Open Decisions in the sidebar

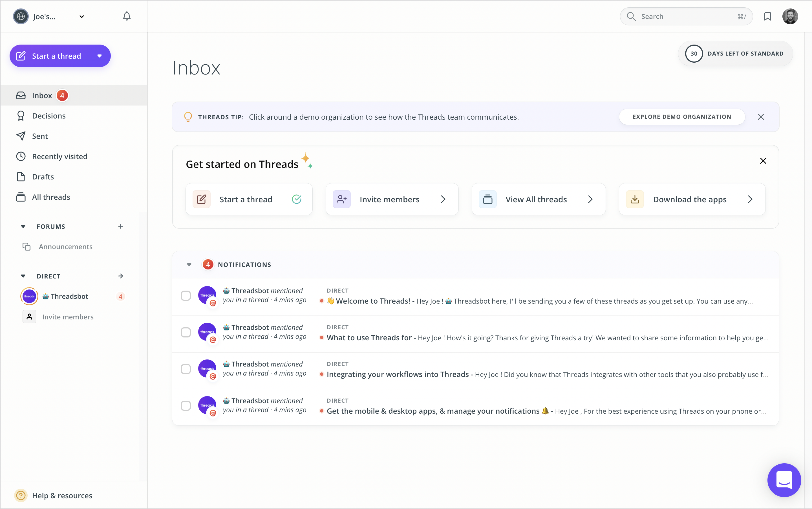(x=49, y=116)
